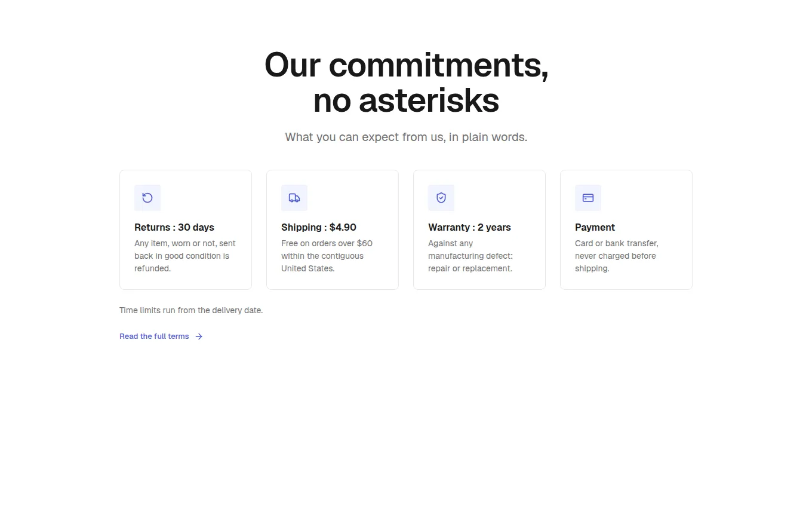Viewport: 812px width, 508px height.
Task: Click the warranty shield-check icon
Action: (x=441, y=198)
